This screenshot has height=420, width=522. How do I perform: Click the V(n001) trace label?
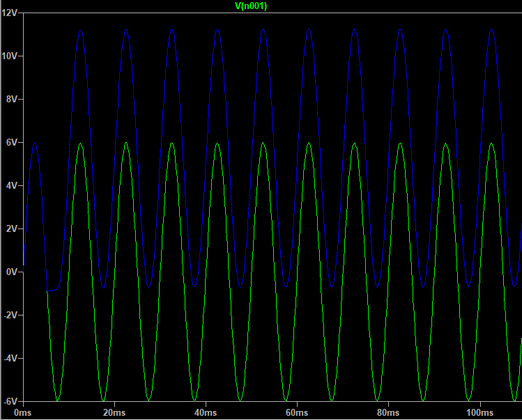251,6
